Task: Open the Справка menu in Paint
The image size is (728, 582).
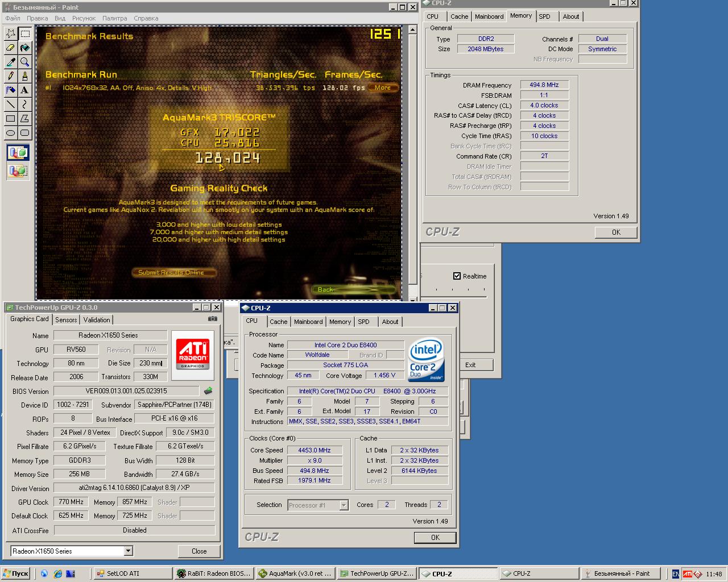Action: pos(146,18)
